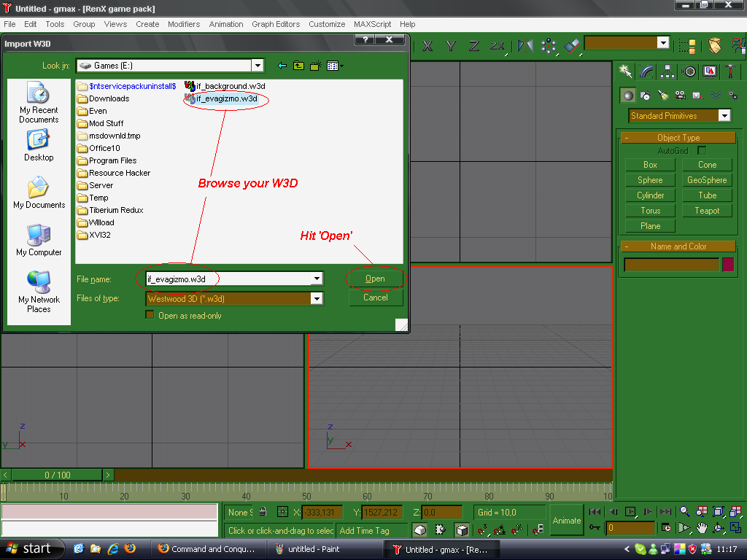Open the Hierarchy command panel
This screenshot has width=747, height=560.
(x=667, y=70)
